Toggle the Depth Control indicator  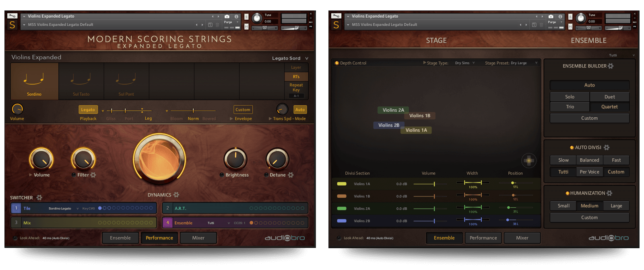[x=337, y=63]
